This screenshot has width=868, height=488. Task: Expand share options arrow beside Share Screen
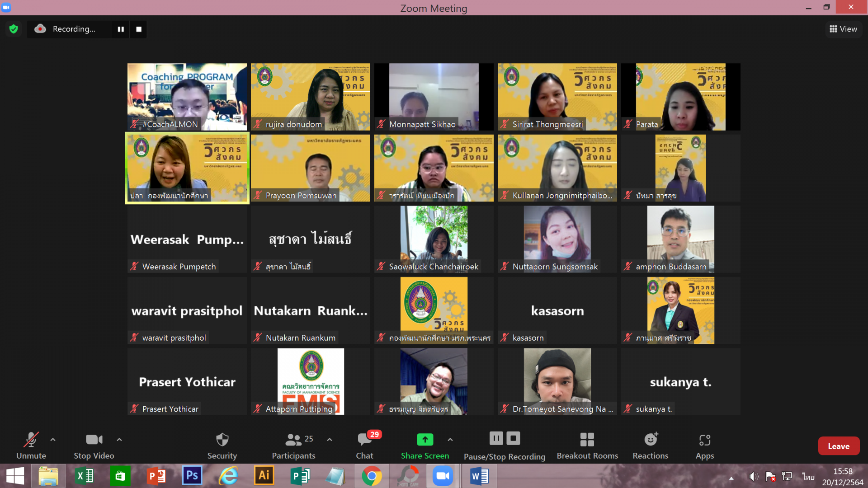click(x=450, y=439)
